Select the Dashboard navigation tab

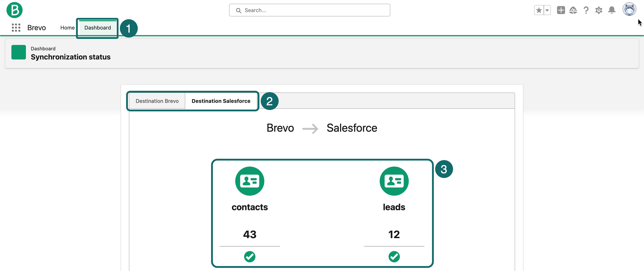(97, 28)
